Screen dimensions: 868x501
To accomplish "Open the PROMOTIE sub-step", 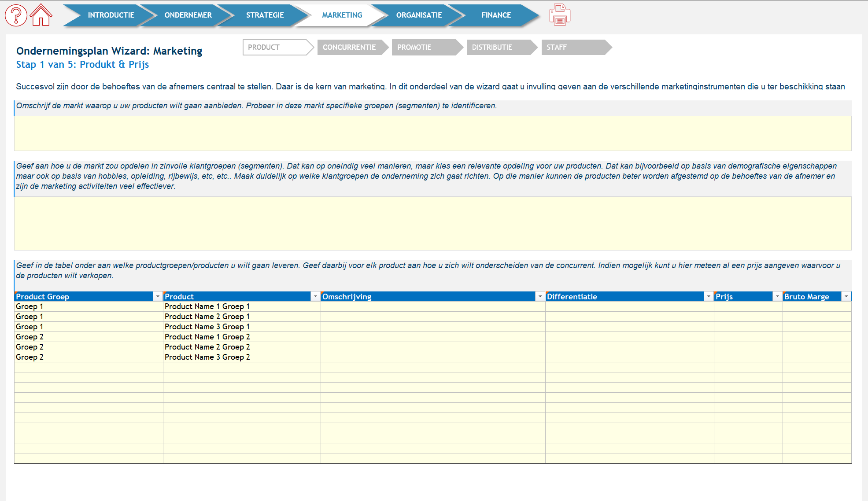I will pyautogui.click(x=427, y=47).
